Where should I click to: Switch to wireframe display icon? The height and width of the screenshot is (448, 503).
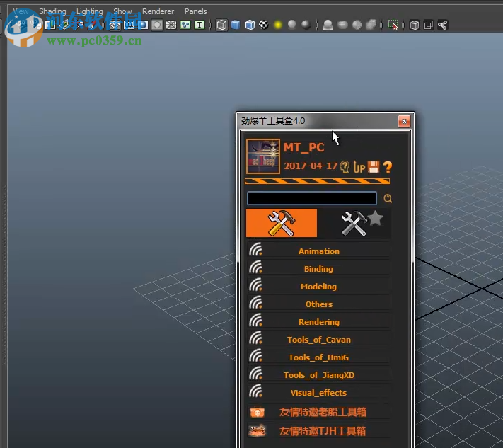tap(221, 25)
